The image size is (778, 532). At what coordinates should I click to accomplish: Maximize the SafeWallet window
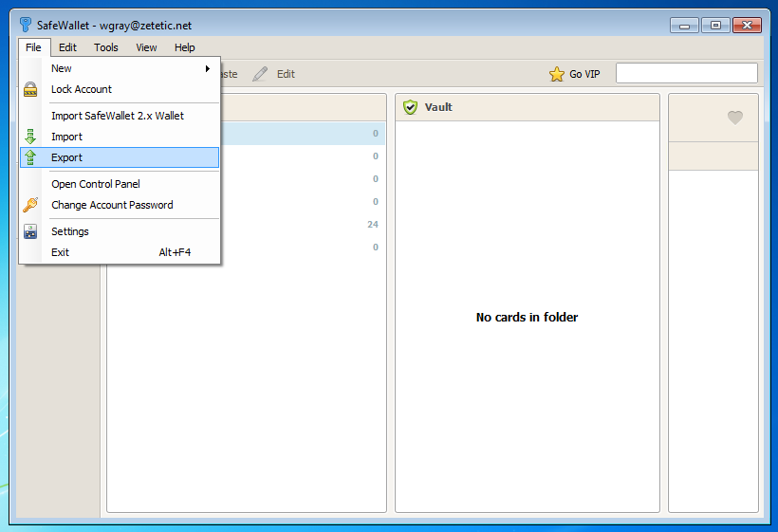(x=715, y=26)
